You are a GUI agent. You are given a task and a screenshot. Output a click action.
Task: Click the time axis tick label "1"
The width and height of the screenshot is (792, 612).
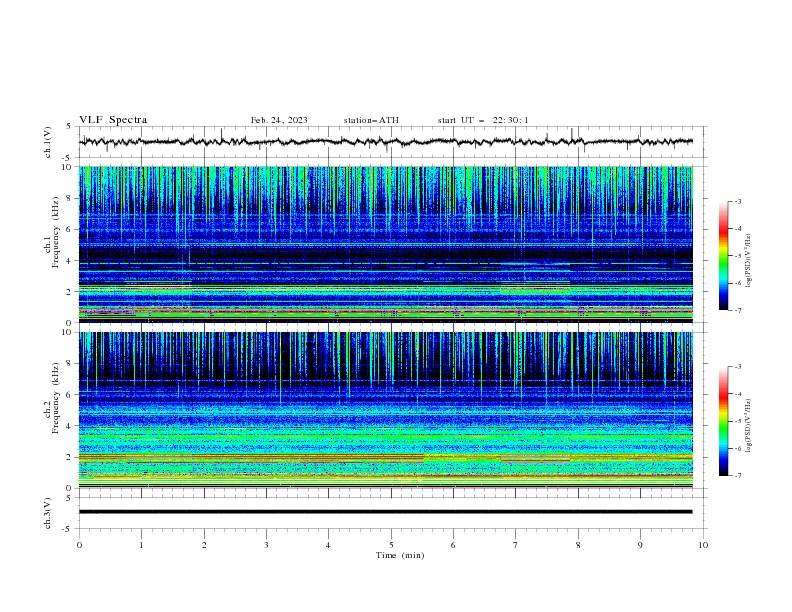coord(141,545)
